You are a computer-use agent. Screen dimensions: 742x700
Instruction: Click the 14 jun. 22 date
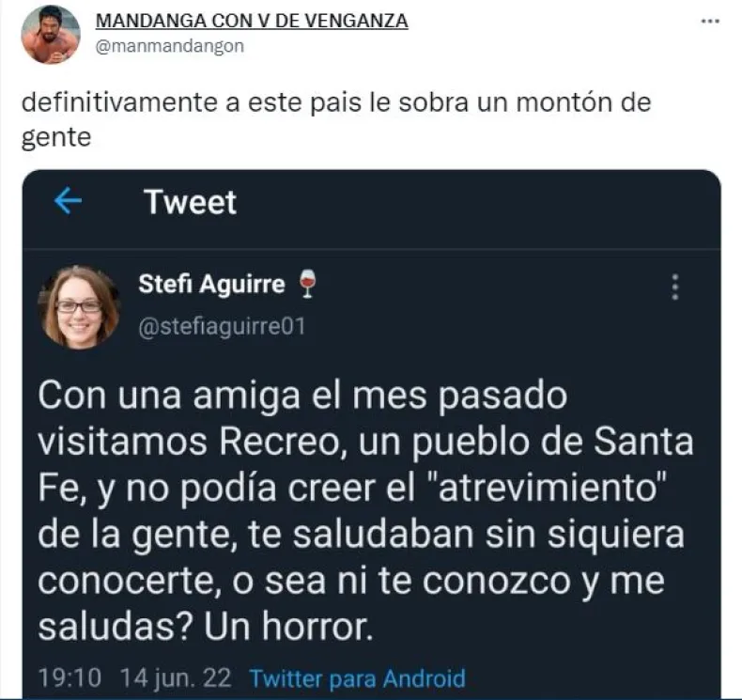tap(176, 677)
